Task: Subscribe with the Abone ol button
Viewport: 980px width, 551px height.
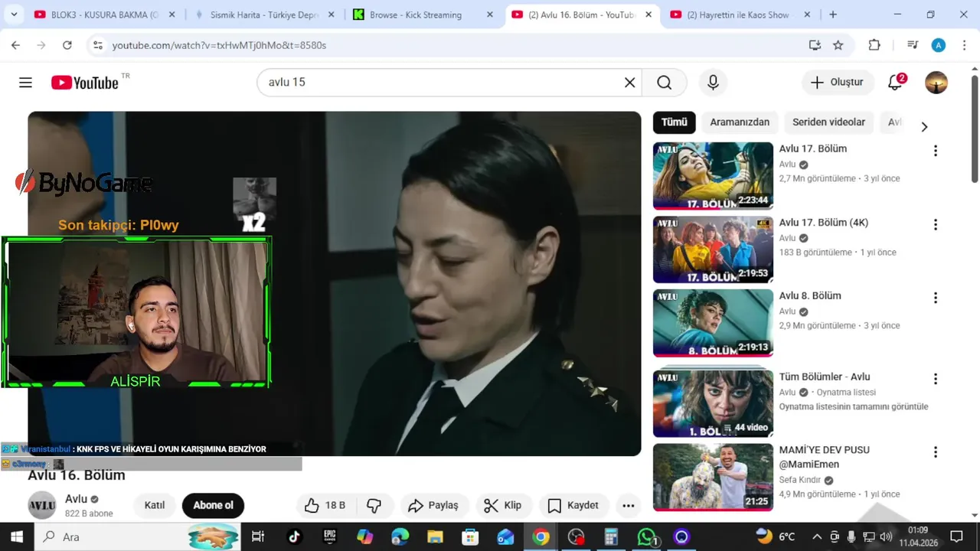Action: (213, 505)
